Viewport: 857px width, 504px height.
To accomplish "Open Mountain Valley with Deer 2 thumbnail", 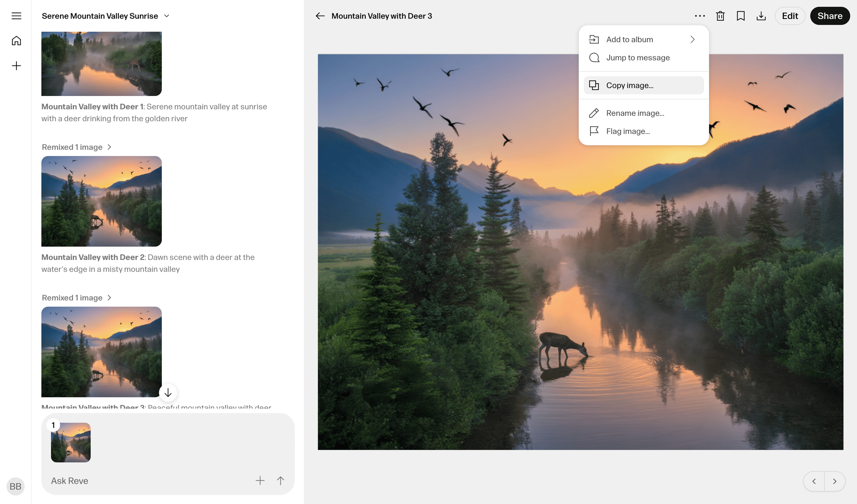I will [x=101, y=201].
